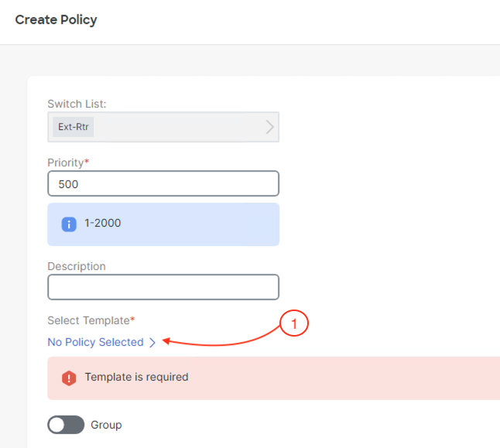This screenshot has width=500, height=448.
Task: Click the Switch List label
Action: coord(77,104)
